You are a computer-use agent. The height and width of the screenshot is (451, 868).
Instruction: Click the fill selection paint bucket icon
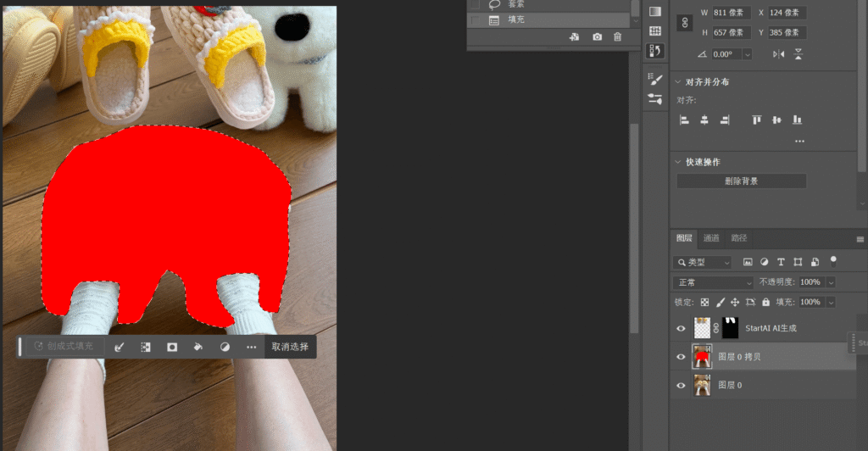click(198, 347)
